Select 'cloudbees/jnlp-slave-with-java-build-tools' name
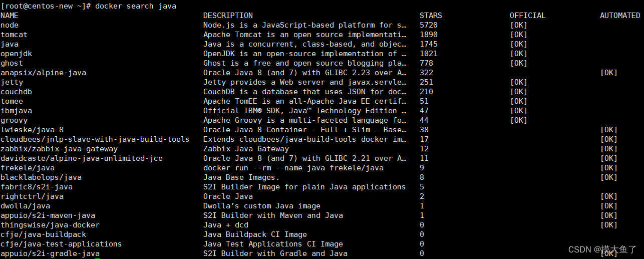Image resolution: width=644 pixels, height=259 pixels. tap(95, 139)
